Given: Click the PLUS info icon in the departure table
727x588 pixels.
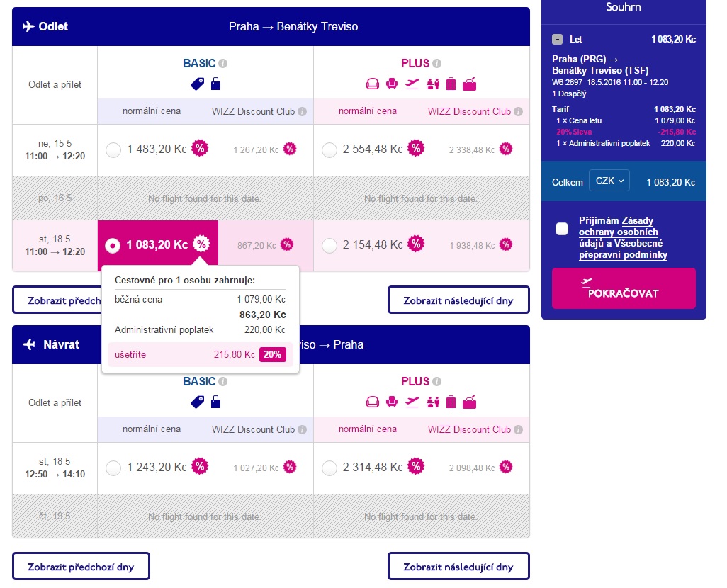Looking at the screenshot, I should coord(437,63).
